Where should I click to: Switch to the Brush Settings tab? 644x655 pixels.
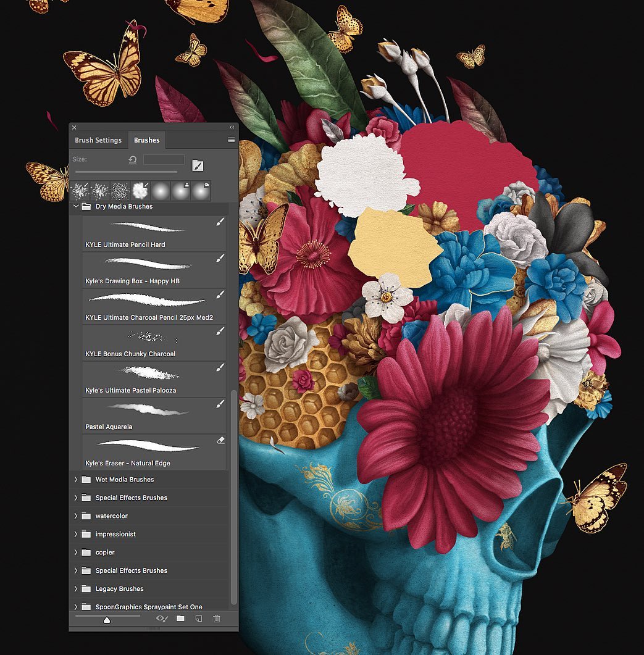click(x=98, y=140)
